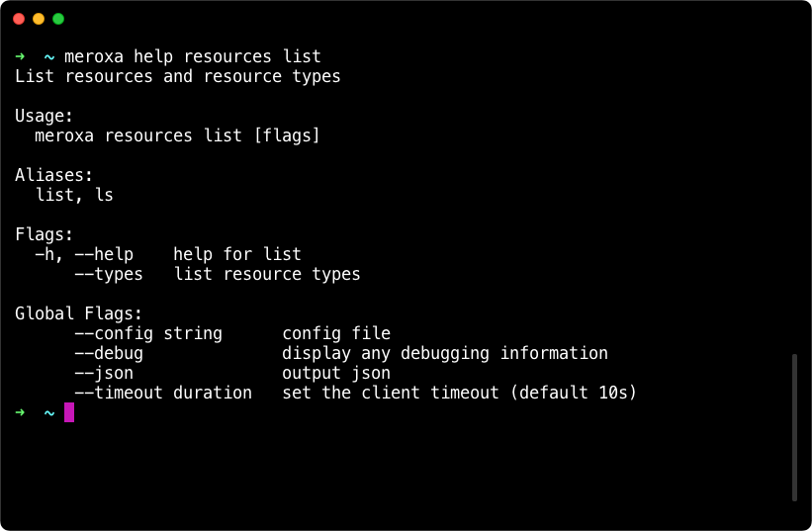Click the '--help' flag under Flags
Screen dimensions: 812x531
pos(104,254)
